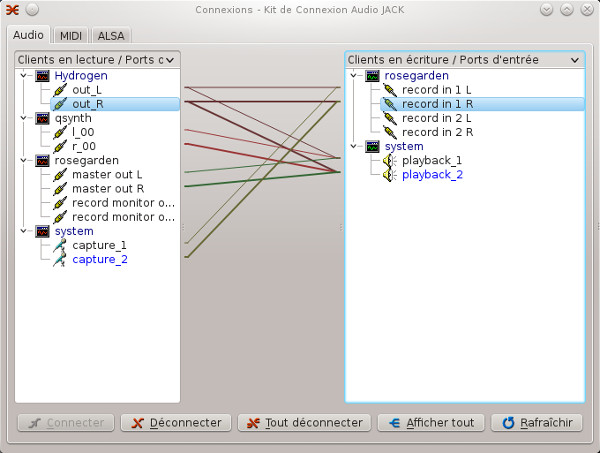
Task: Open the Clients en lecture header dropdown
Action: coord(173,60)
